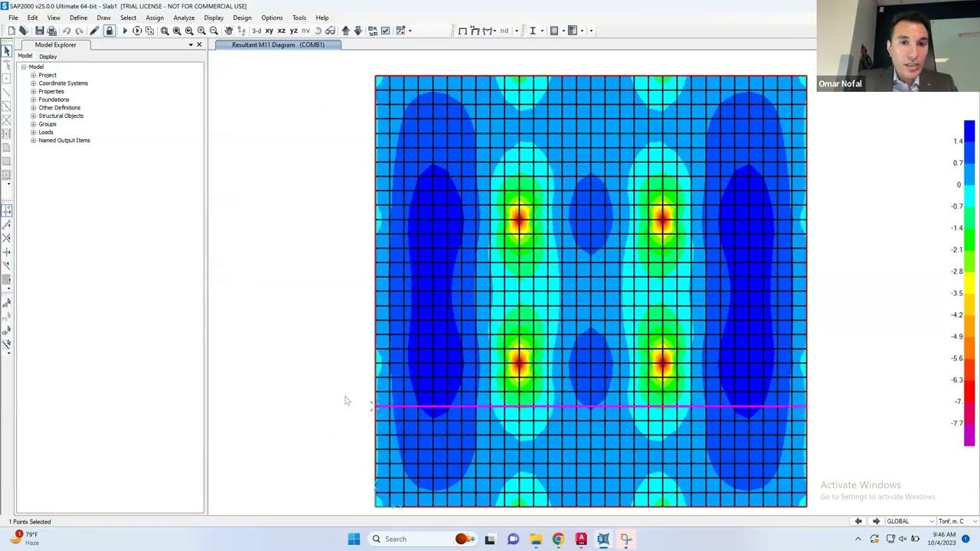The height and width of the screenshot is (551, 980).
Task: Click the Set Display Options checkbox icon
Action: [x=385, y=31]
